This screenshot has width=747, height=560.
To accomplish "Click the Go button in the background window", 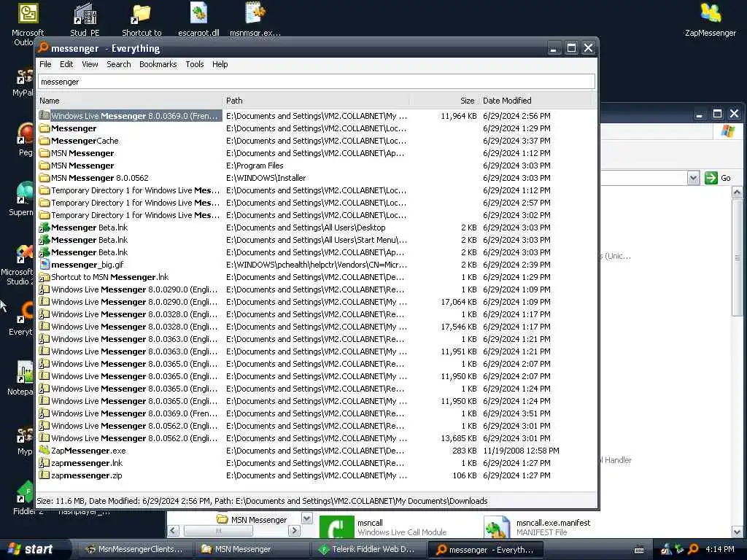I will 718,178.
